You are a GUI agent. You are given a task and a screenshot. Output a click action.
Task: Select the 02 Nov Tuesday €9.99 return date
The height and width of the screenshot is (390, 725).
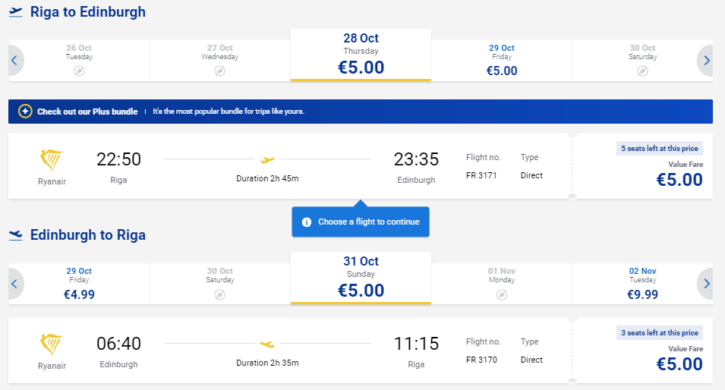point(642,284)
